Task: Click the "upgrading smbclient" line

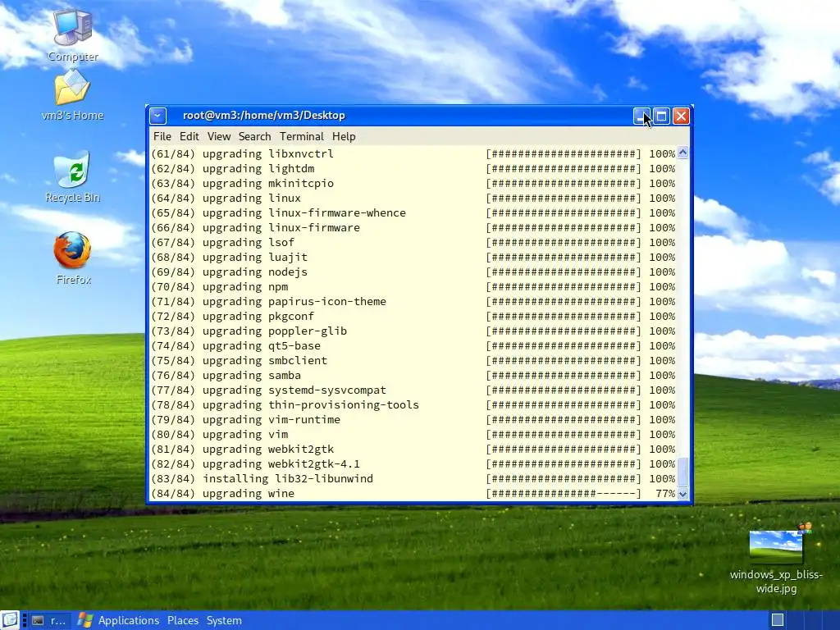Action: (x=413, y=361)
